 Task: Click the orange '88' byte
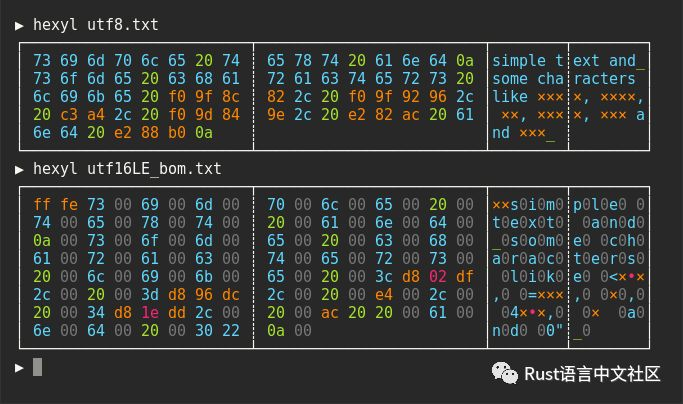149,132
